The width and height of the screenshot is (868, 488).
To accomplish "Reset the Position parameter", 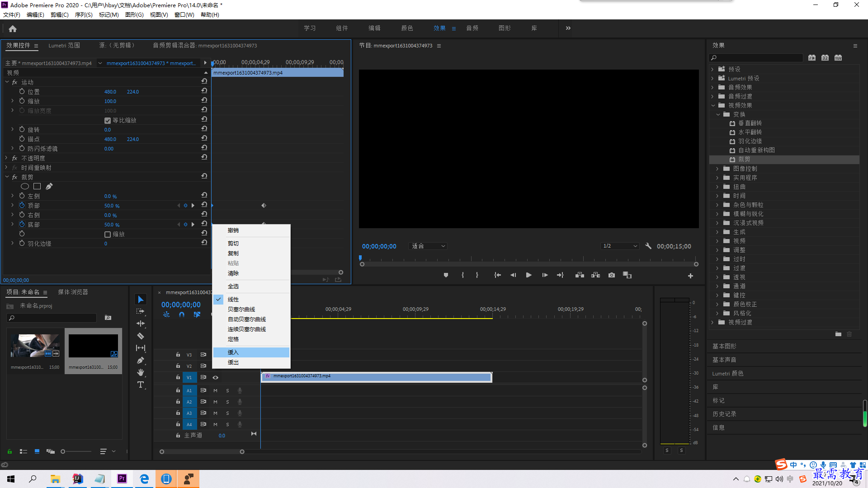I will click(204, 91).
